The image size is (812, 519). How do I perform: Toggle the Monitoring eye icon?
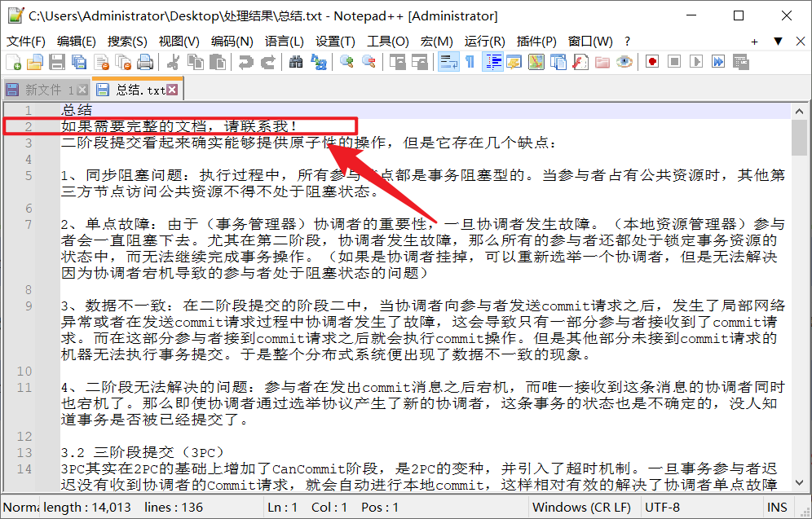coord(624,62)
